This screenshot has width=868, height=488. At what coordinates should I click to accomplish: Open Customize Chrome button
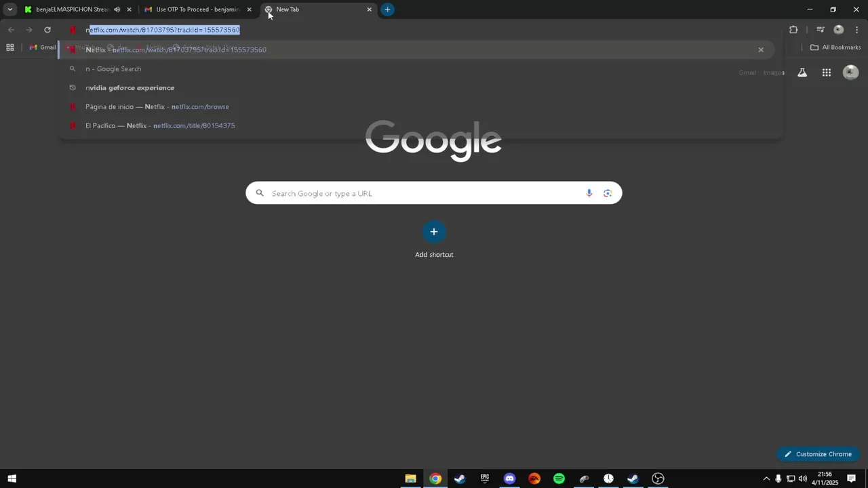[x=818, y=454]
